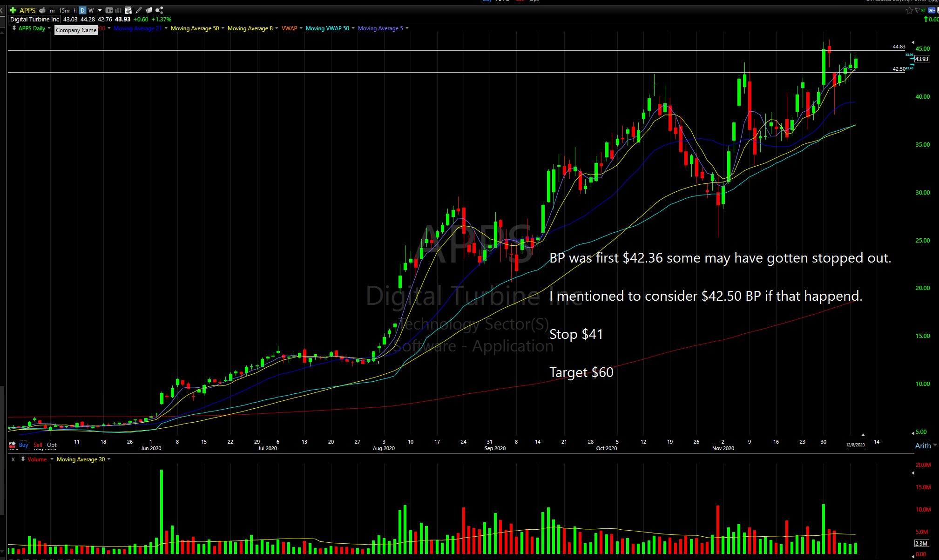Click the Moving Average 8 label
939x560 pixels.
(x=250, y=28)
